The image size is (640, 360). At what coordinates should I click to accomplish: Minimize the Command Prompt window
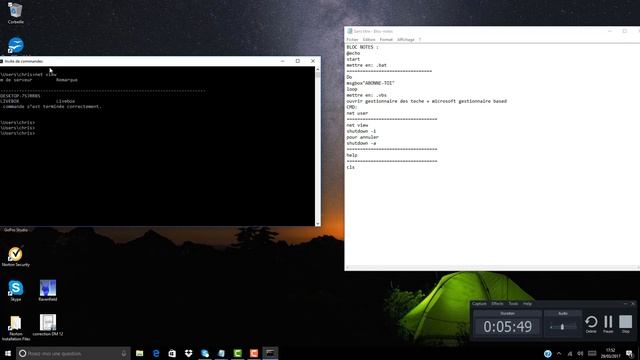[282, 61]
